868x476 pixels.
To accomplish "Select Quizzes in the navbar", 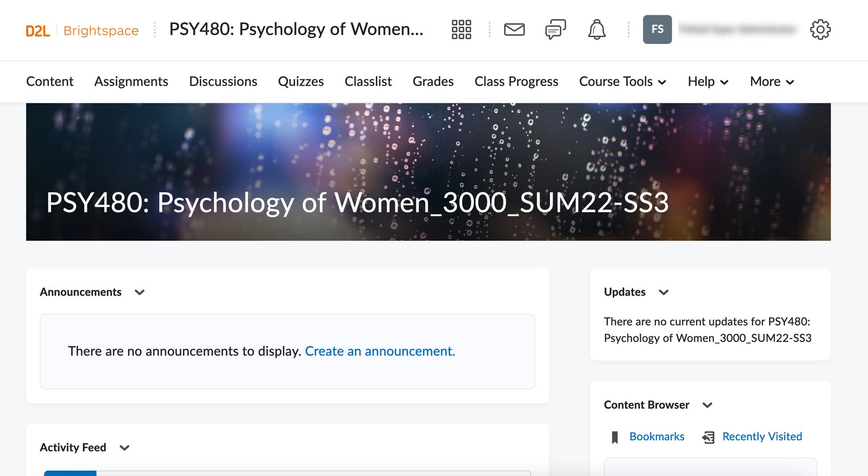I will click(x=301, y=81).
